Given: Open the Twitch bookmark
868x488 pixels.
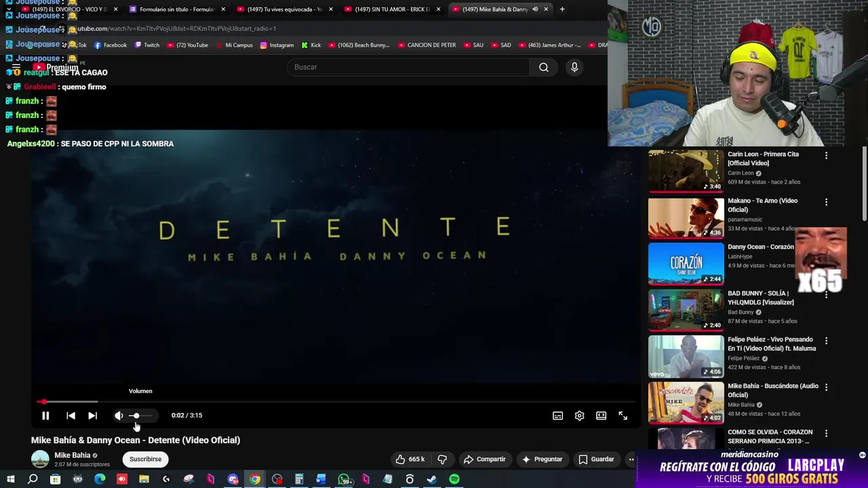Looking at the screenshot, I should click(x=147, y=45).
